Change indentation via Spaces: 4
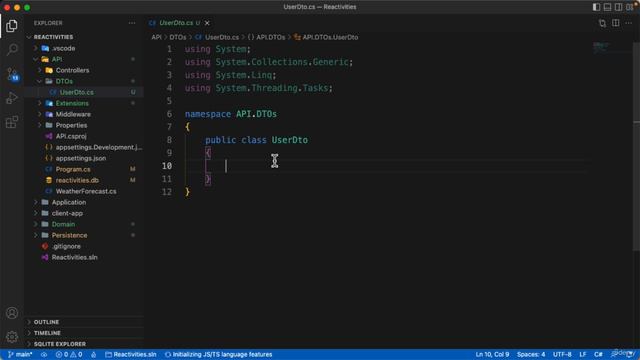 [x=531, y=355]
